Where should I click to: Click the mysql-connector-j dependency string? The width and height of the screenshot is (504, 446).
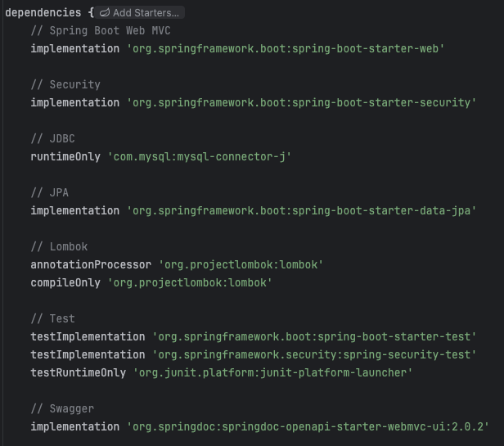pos(200,157)
